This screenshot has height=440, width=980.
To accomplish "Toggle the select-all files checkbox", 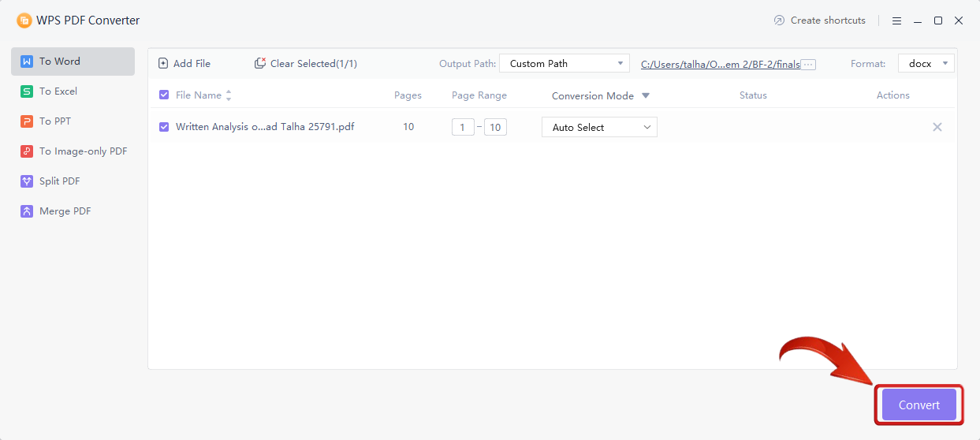I will (164, 95).
